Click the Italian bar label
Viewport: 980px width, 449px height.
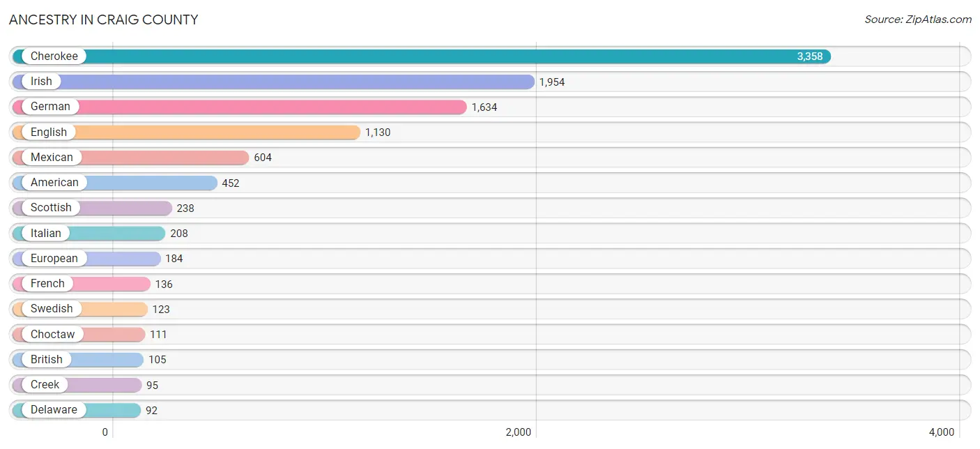pos(46,233)
